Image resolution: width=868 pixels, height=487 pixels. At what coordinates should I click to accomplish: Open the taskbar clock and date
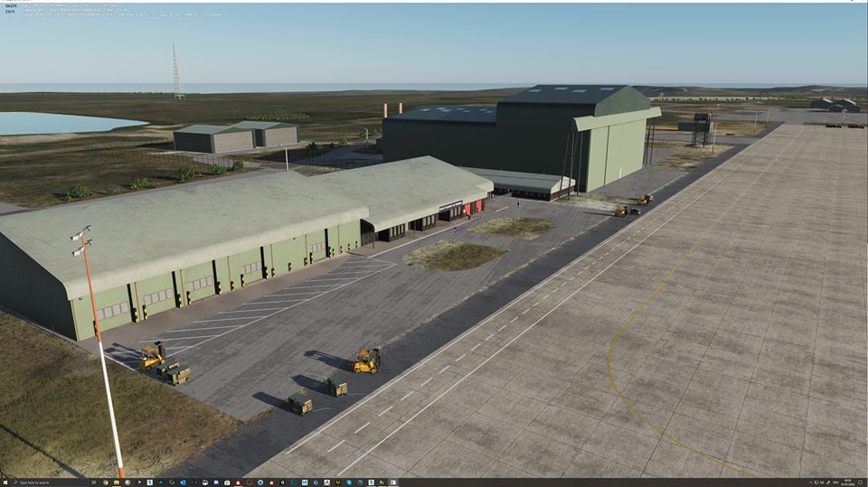pos(847,482)
